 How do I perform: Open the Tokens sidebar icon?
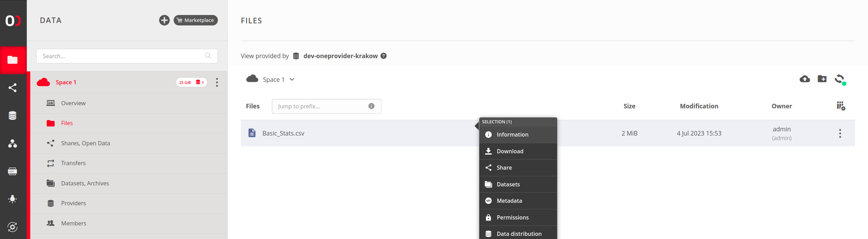point(13,171)
